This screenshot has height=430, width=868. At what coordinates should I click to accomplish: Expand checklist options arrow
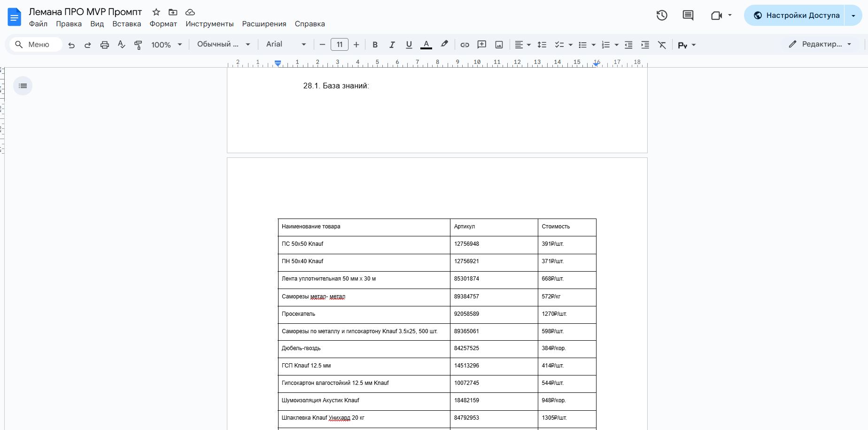click(571, 45)
